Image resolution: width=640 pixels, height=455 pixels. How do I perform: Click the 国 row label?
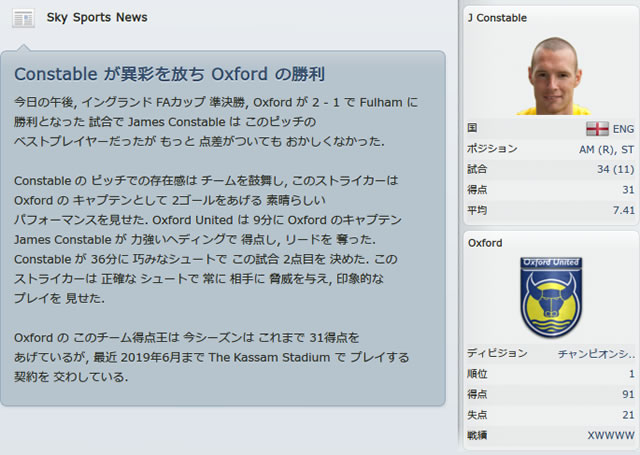[x=472, y=128]
